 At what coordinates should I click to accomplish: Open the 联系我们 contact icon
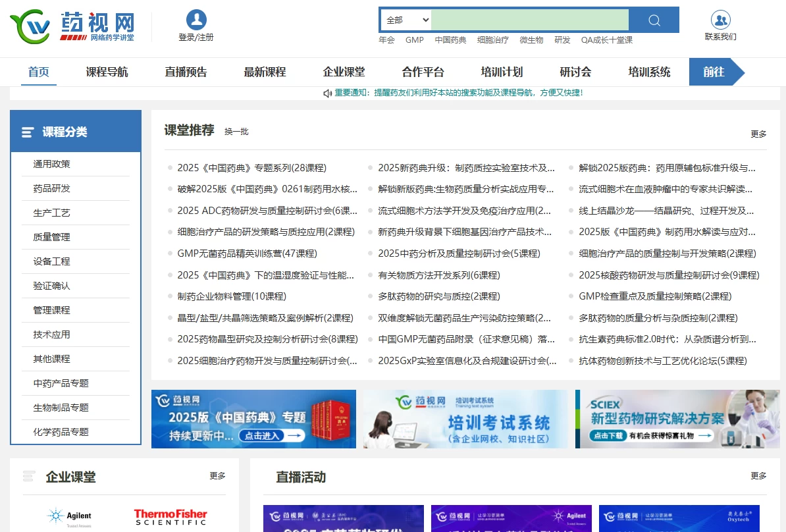721,20
